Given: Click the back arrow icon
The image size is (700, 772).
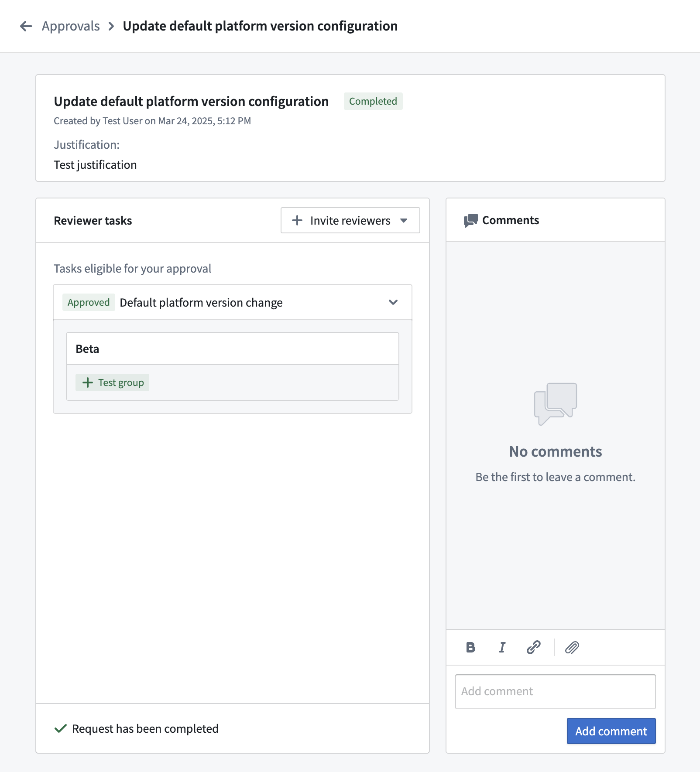Looking at the screenshot, I should 26,26.
